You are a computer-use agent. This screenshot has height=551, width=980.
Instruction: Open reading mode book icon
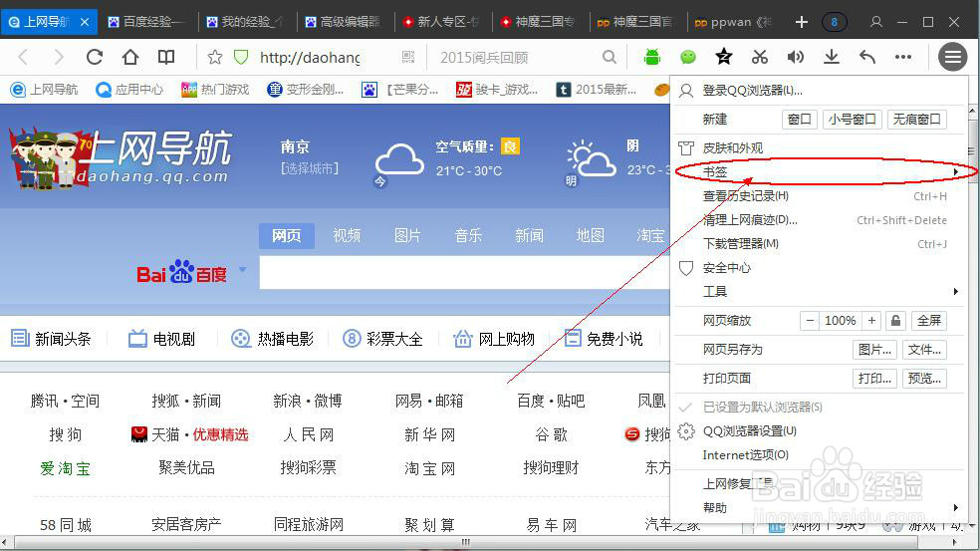pyautogui.click(x=165, y=57)
